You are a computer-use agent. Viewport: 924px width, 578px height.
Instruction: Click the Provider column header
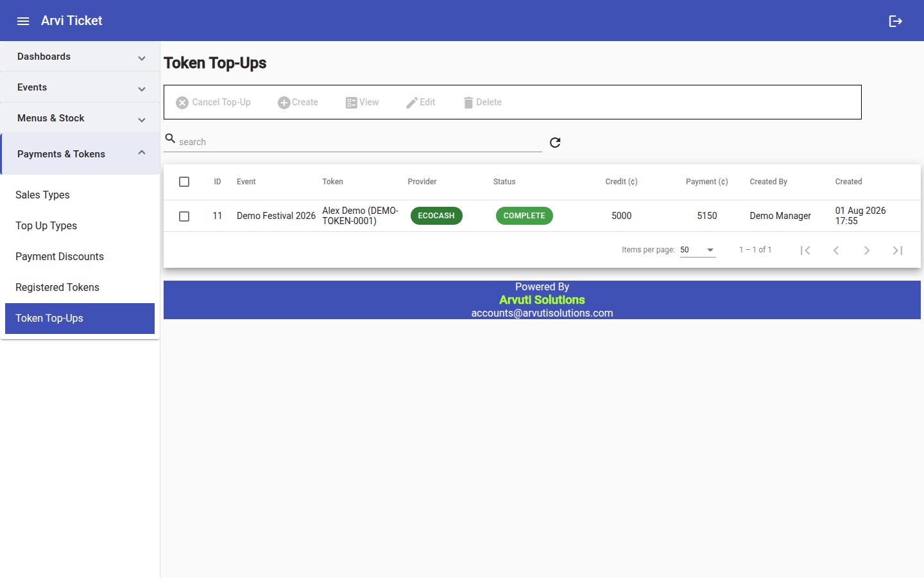(x=422, y=182)
